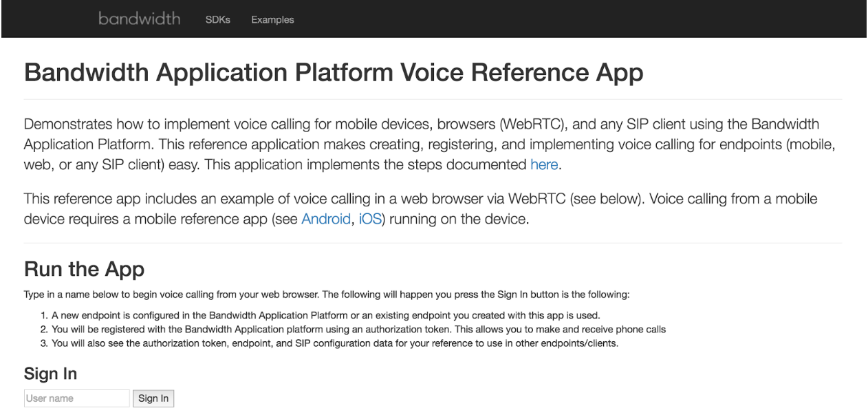Open the Android reference app link
This screenshot has height=417, width=868.
pos(326,218)
